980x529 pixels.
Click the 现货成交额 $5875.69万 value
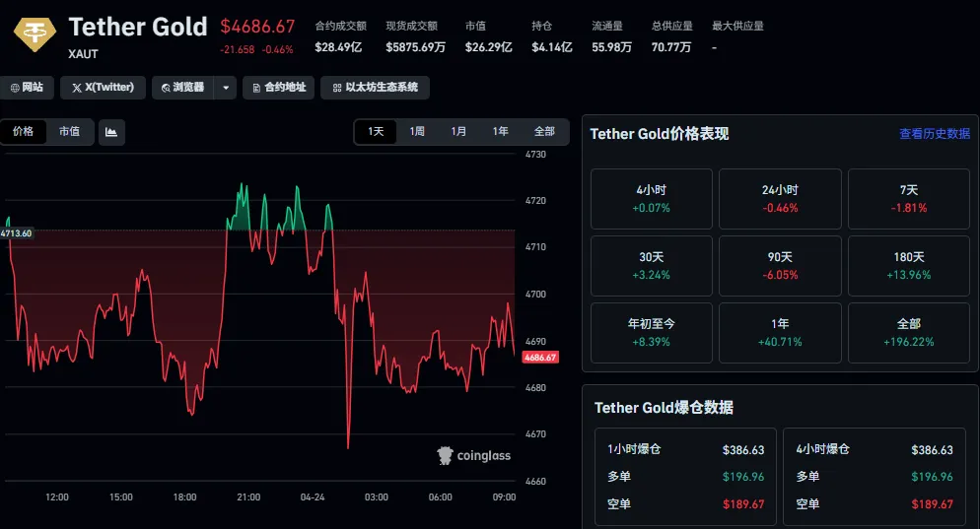click(416, 47)
